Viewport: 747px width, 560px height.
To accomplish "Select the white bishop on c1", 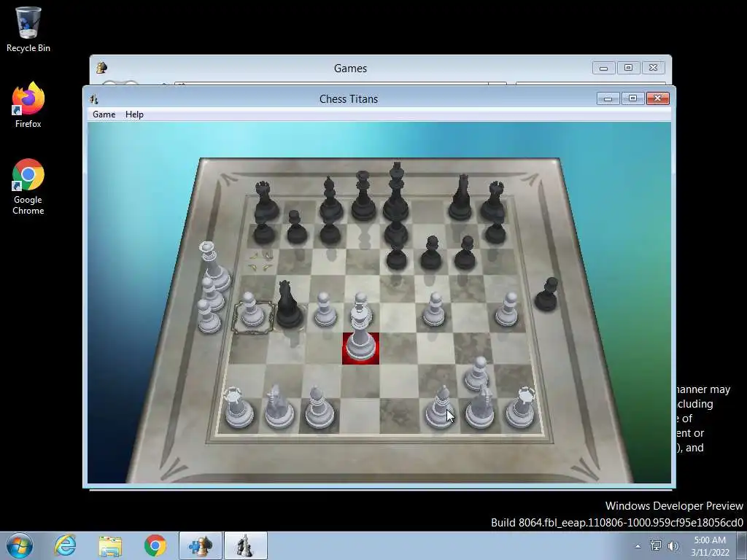I will pyautogui.click(x=320, y=408).
